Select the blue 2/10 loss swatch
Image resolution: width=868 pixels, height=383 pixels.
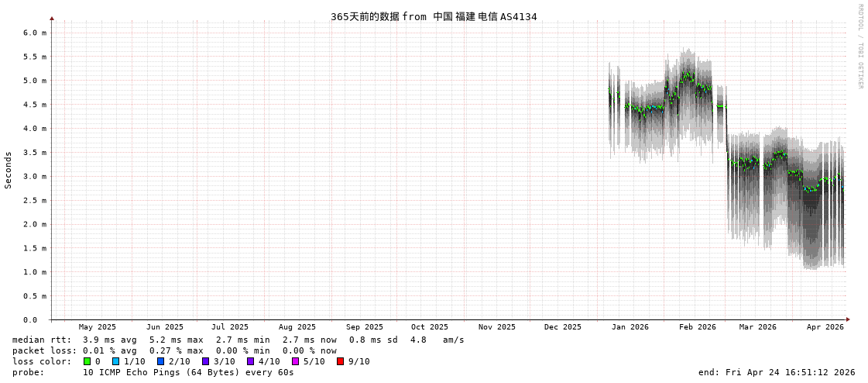tap(161, 361)
